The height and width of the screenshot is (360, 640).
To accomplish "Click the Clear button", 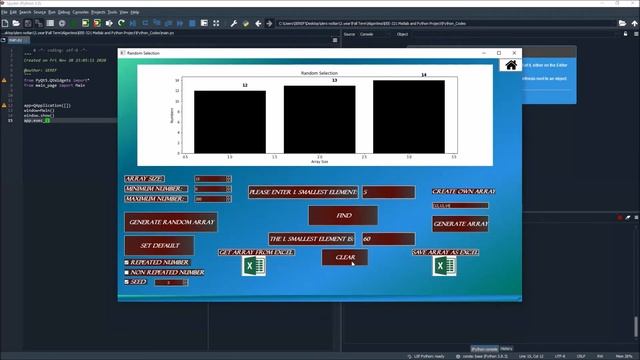I will coord(345,258).
